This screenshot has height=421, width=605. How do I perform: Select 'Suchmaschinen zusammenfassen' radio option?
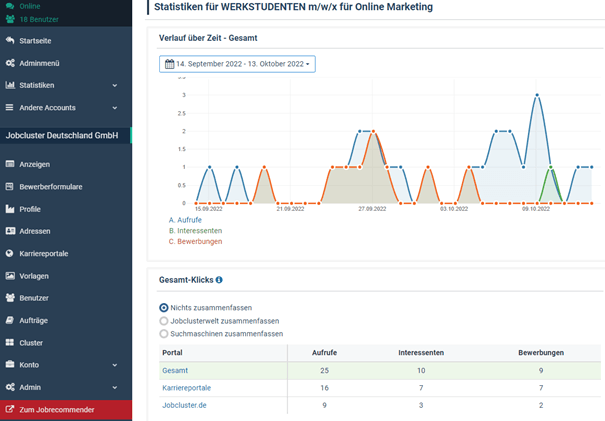(165, 334)
